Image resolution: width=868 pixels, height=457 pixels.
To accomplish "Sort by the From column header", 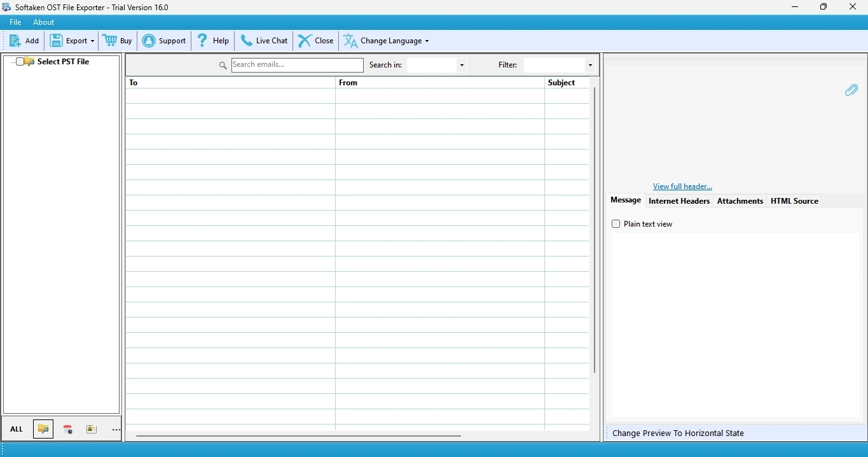I will click(440, 83).
